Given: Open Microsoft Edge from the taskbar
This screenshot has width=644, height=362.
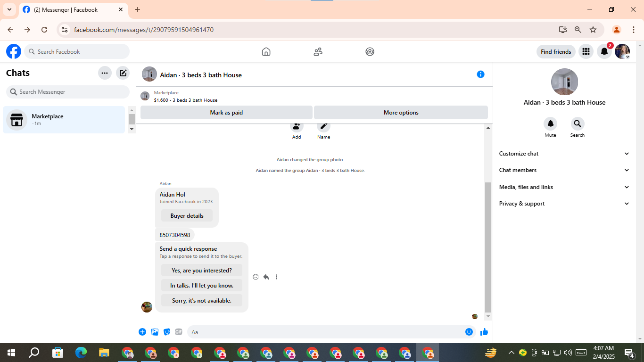Looking at the screenshot, I should point(81,353).
